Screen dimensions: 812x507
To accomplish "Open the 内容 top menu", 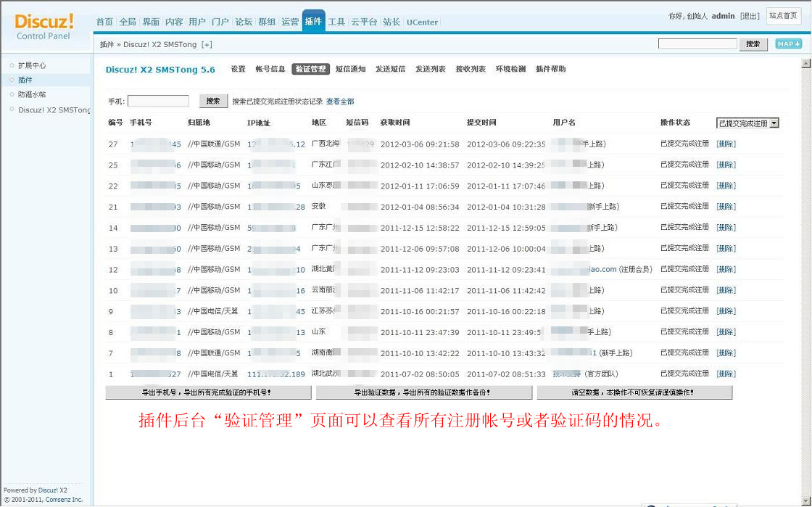I will (x=174, y=22).
